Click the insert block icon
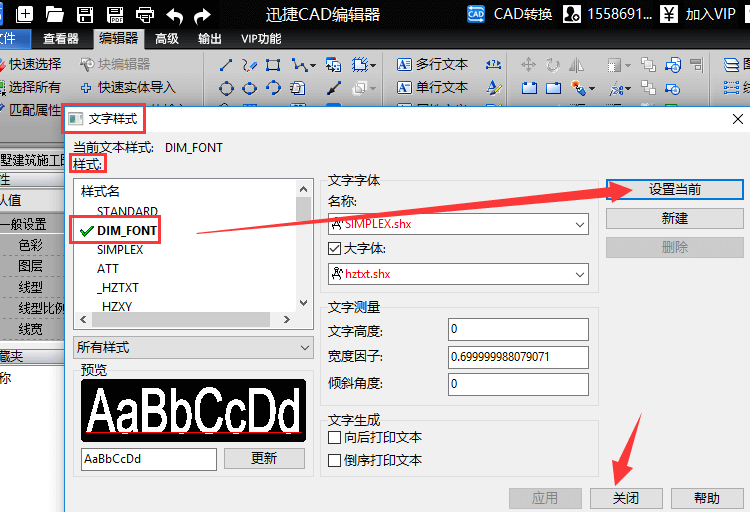Viewport: 750px width, 512px height. point(333,65)
